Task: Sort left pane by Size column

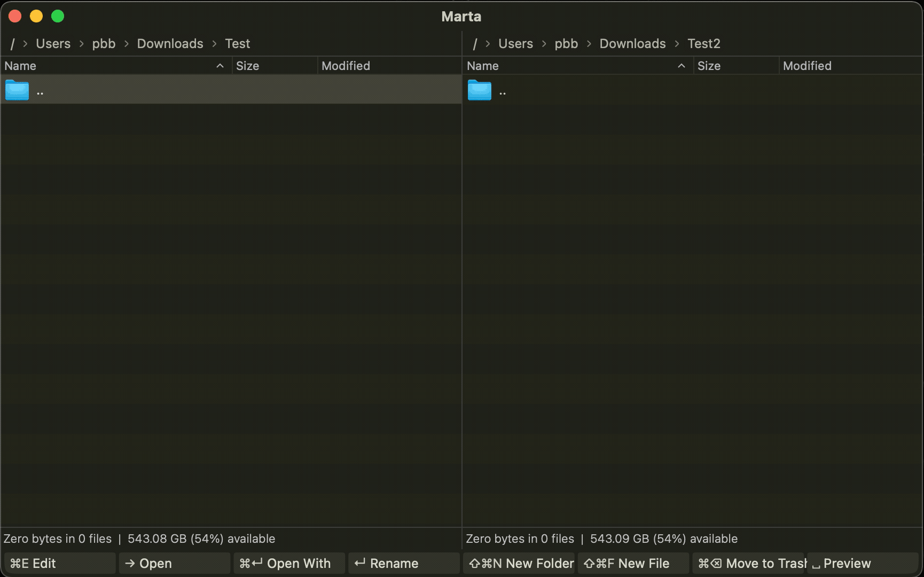Action: pyautogui.click(x=275, y=66)
